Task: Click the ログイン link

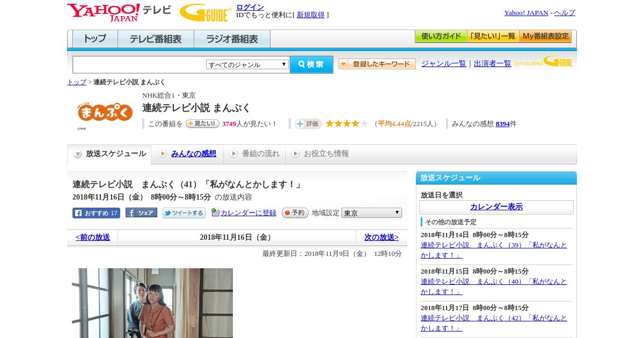Action: click(250, 7)
